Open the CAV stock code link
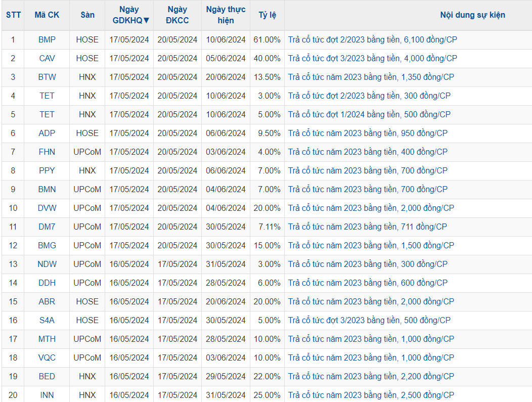Viewport: 532px width, 402px height. point(47,58)
